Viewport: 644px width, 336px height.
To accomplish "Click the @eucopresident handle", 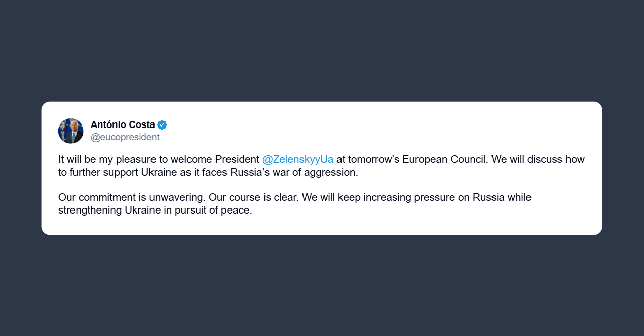I will 125,137.
